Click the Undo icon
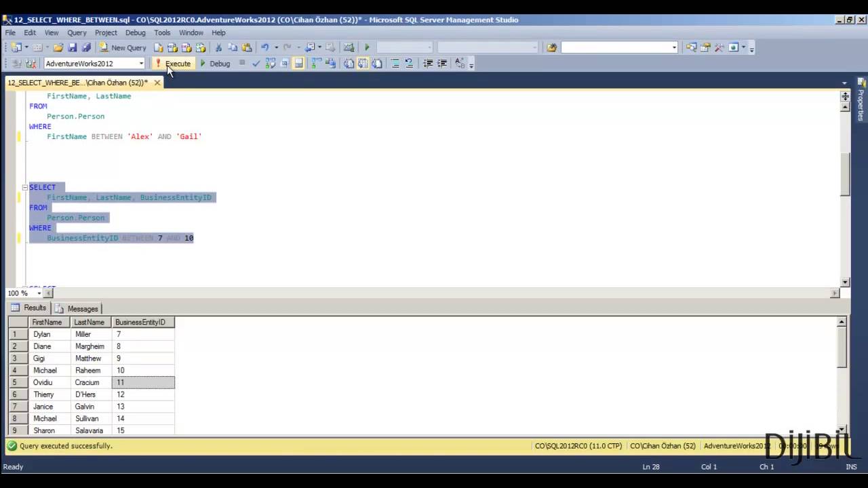The height and width of the screenshot is (488, 868). (x=265, y=47)
